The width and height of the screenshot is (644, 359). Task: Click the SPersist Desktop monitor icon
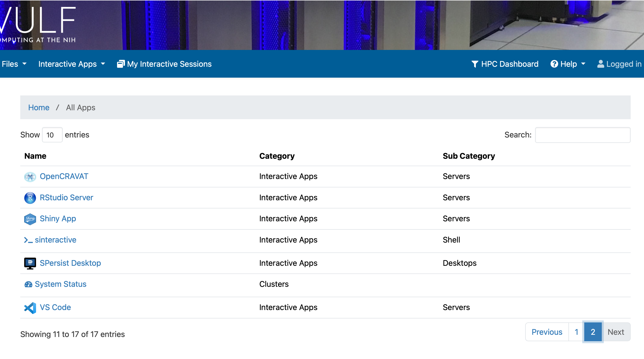(x=30, y=263)
